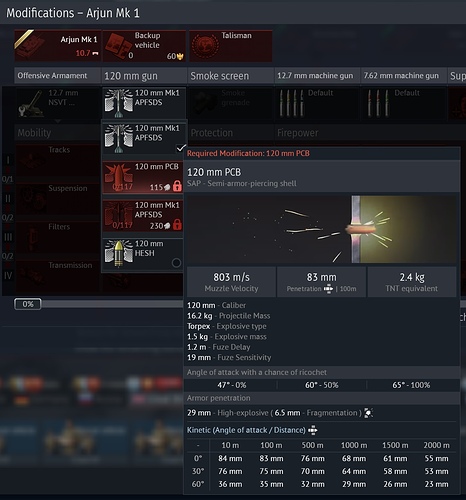Open the 12.7 mm Default belt
The width and height of the screenshot is (466, 500).
(x=317, y=103)
